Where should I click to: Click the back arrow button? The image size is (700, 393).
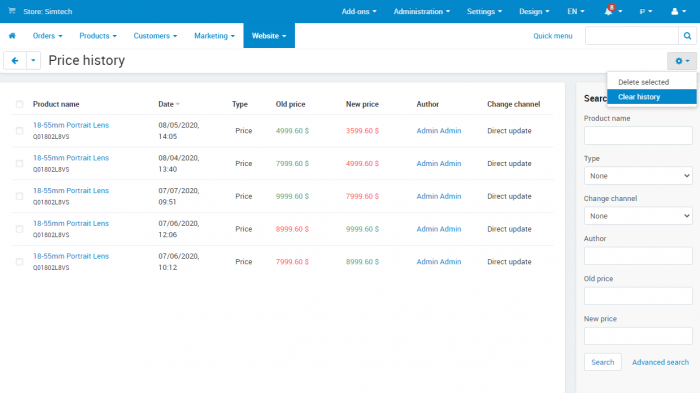pos(15,60)
